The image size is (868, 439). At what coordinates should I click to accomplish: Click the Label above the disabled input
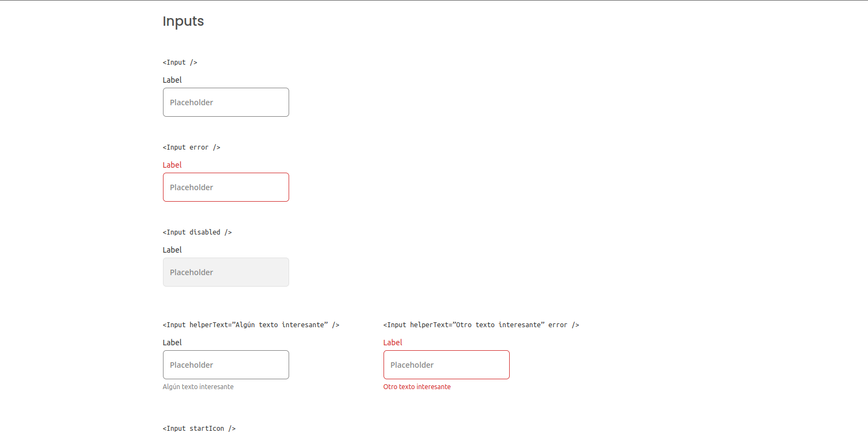pos(172,250)
